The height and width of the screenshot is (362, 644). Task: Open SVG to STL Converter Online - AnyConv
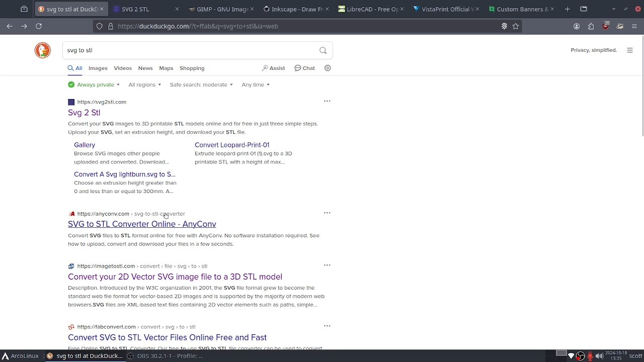click(x=142, y=224)
